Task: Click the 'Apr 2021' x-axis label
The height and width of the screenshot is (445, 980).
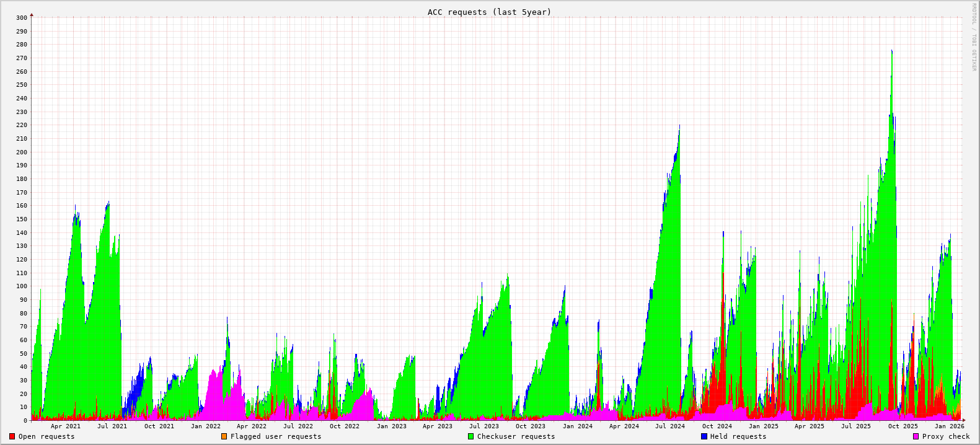Action: pyautogui.click(x=66, y=426)
